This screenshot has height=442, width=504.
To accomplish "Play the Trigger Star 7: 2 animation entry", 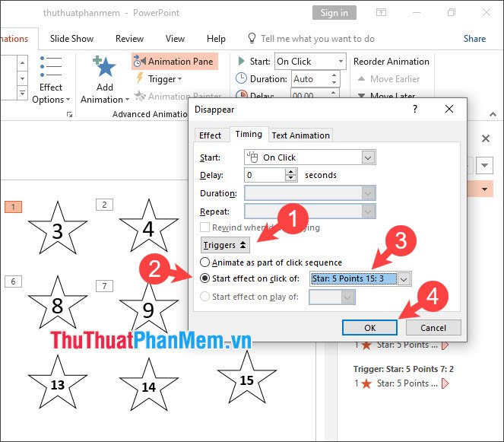I will (402, 383).
